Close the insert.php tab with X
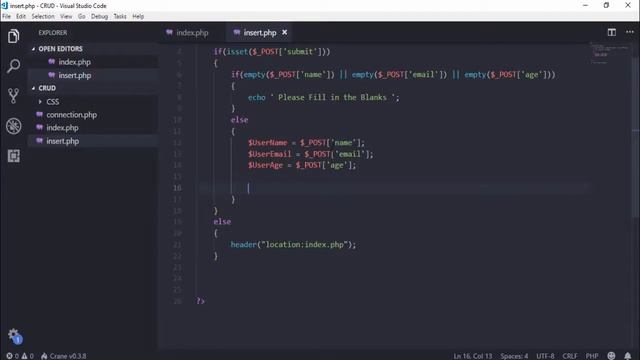Image resolution: width=640 pixels, height=360 pixels. click(284, 32)
